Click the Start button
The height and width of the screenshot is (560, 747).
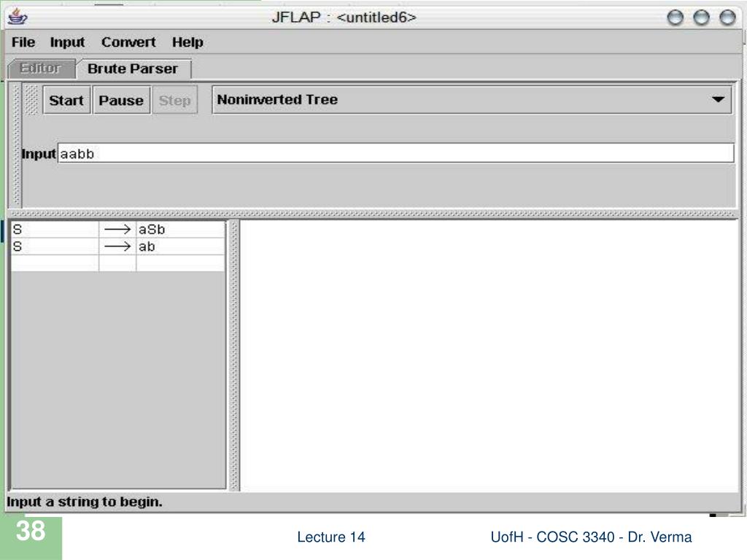coord(66,100)
